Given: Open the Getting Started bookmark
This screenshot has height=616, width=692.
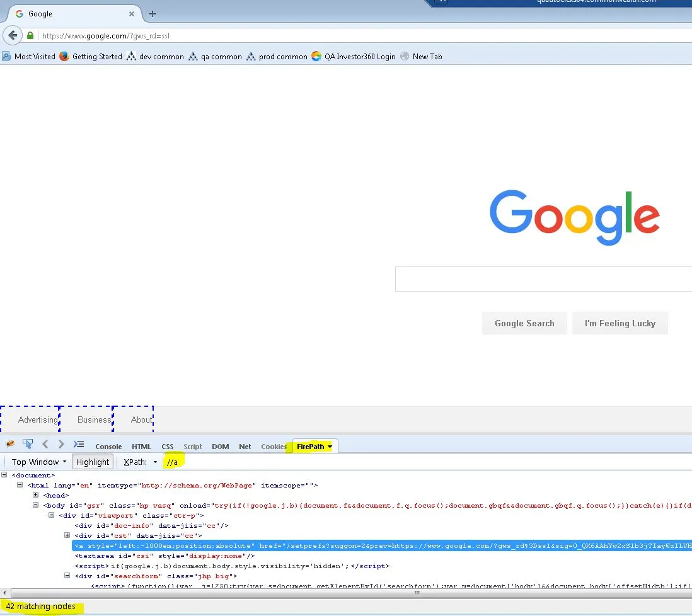Looking at the screenshot, I should (x=91, y=57).
